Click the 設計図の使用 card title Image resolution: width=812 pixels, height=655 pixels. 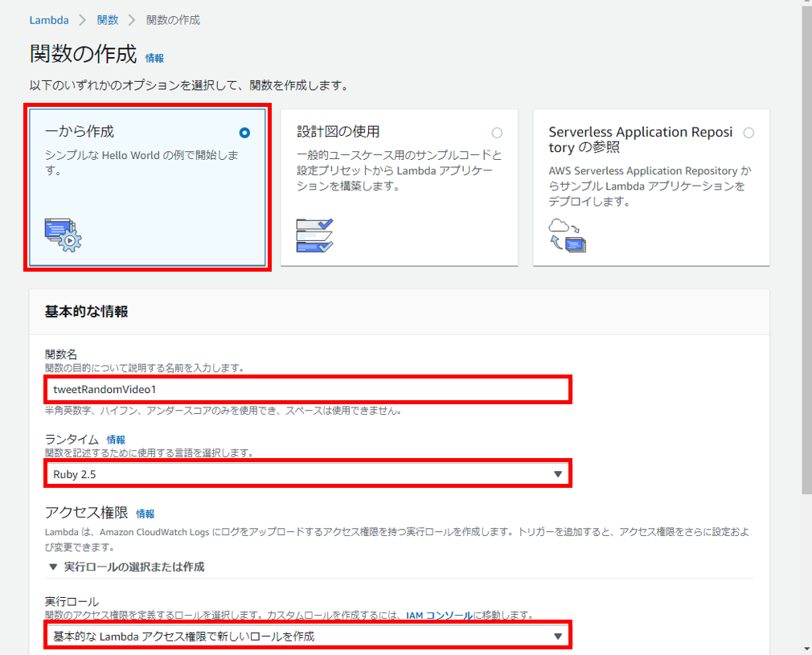tap(338, 132)
